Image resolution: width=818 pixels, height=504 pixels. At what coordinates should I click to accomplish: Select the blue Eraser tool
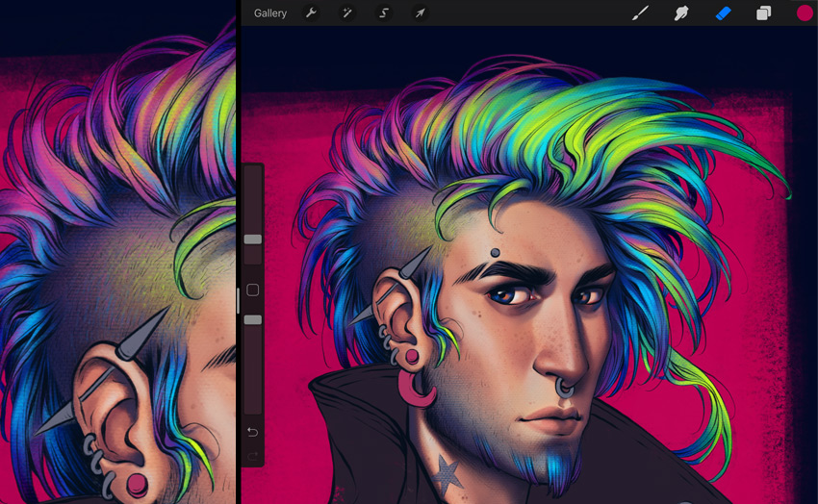point(723,13)
